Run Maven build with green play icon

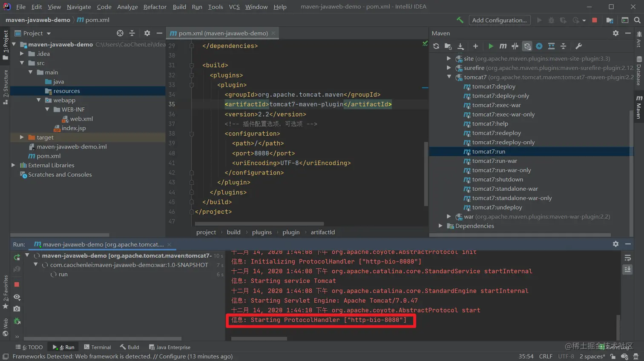pyautogui.click(x=491, y=46)
